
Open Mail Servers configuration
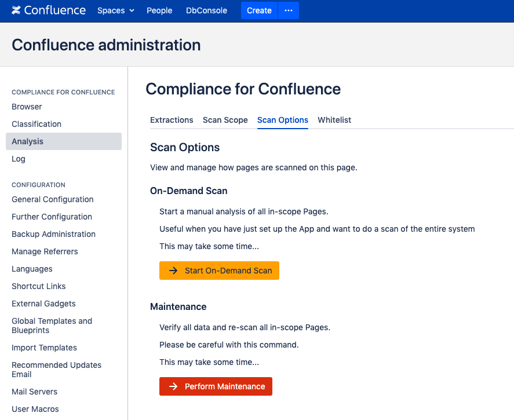tap(35, 392)
